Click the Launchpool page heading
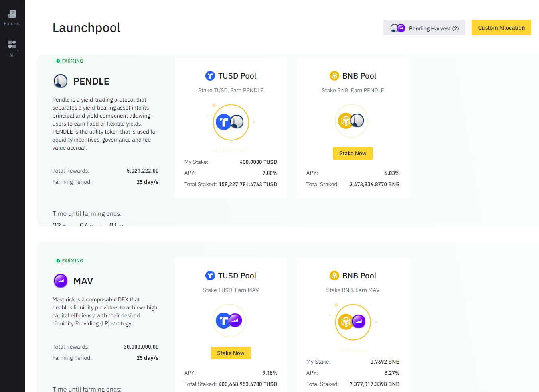539x392 pixels. 86,28
